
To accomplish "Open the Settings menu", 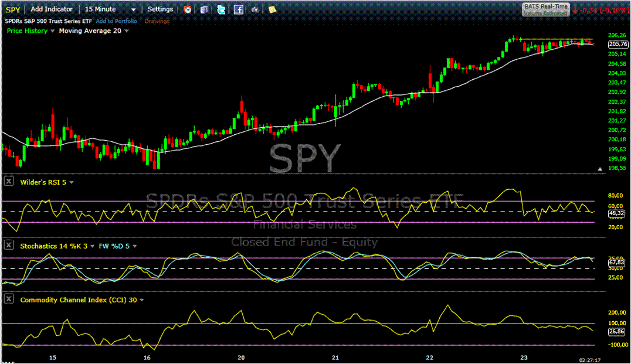I will [160, 9].
